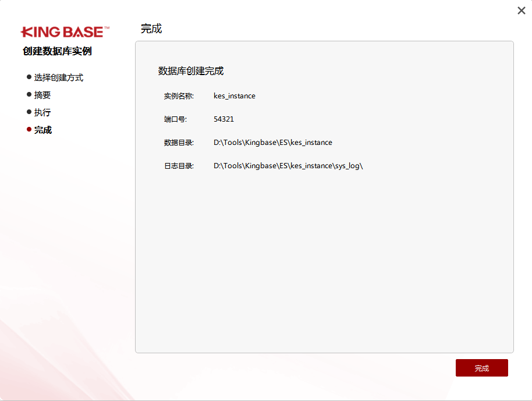Click the Kingbase logo

pyautogui.click(x=65, y=32)
